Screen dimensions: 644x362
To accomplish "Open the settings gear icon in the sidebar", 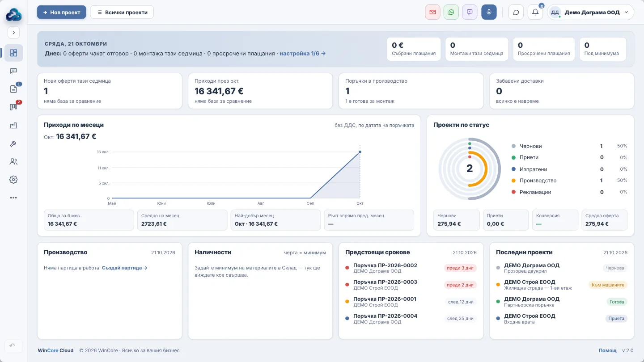I will 13,180.
